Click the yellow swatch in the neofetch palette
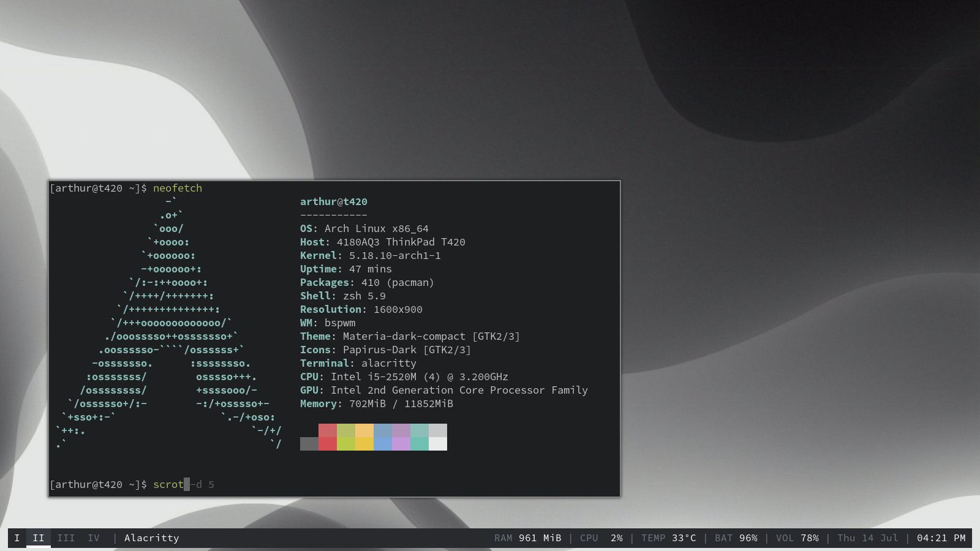Image resolution: width=980 pixels, height=551 pixels. tap(364, 437)
